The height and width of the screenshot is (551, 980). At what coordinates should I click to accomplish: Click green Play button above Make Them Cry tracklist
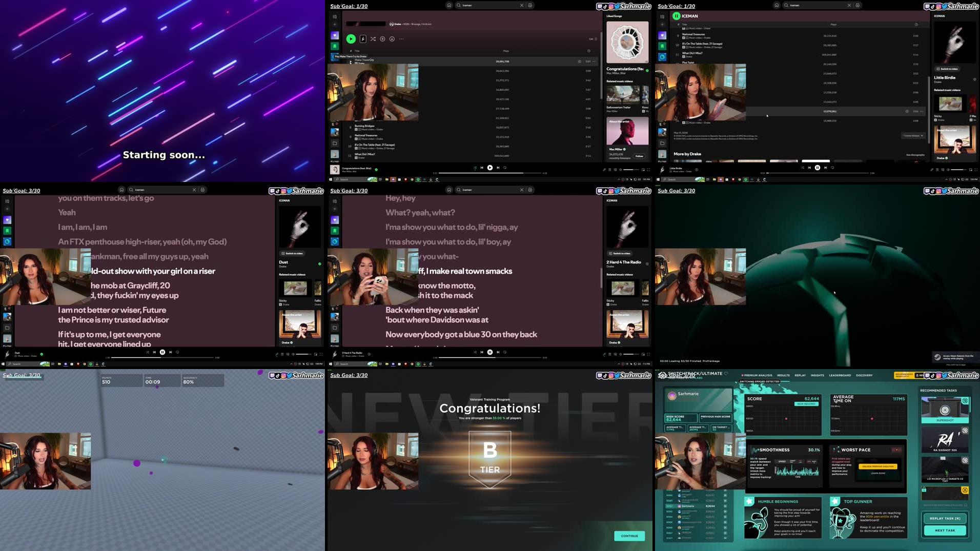pos(351,39)
